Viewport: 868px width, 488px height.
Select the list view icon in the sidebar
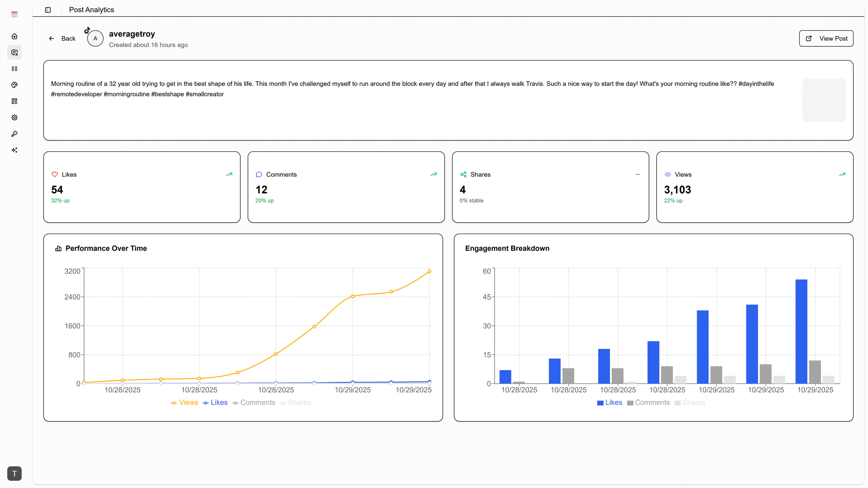14,69
